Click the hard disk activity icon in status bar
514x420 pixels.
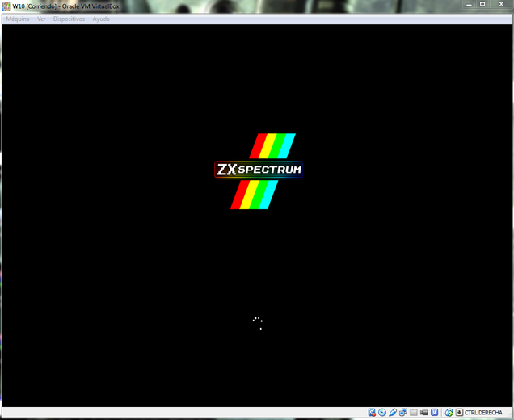(372, 413)
